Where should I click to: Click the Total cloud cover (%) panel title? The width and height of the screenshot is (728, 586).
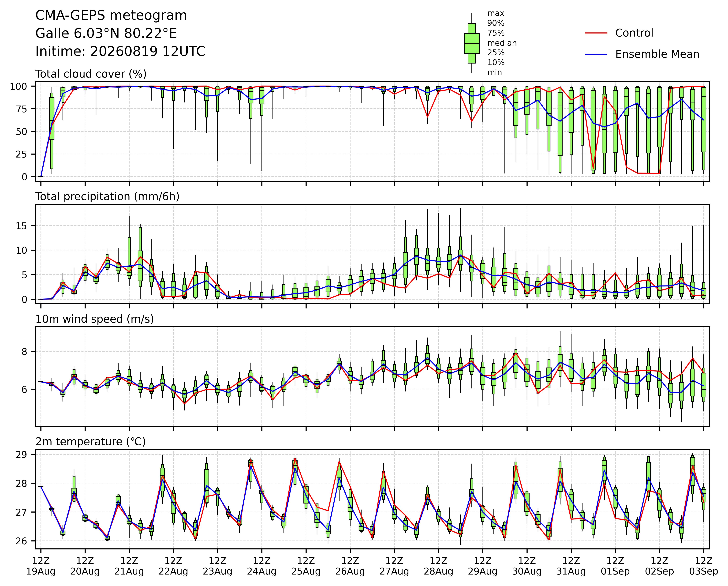coord(91,74)
